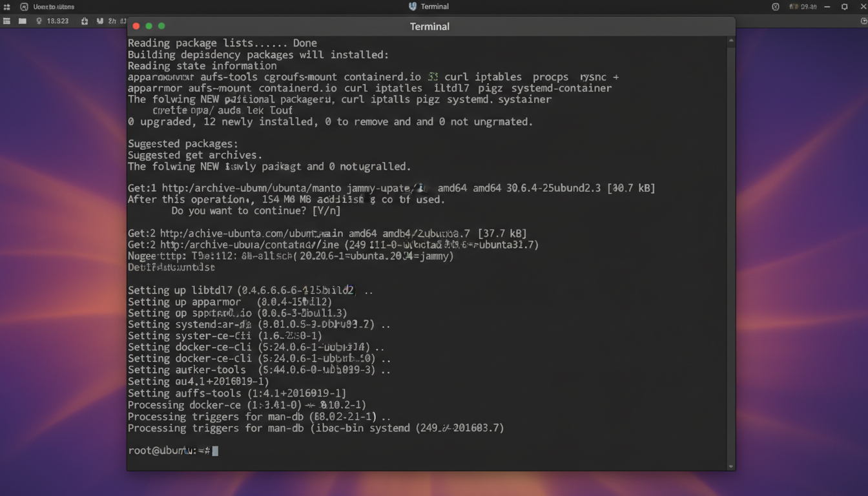Image resolution: width=868 pixels, height=496 pixels.
Task: Click the red close button of Terminal window
Action: click(x=136, y=26)
